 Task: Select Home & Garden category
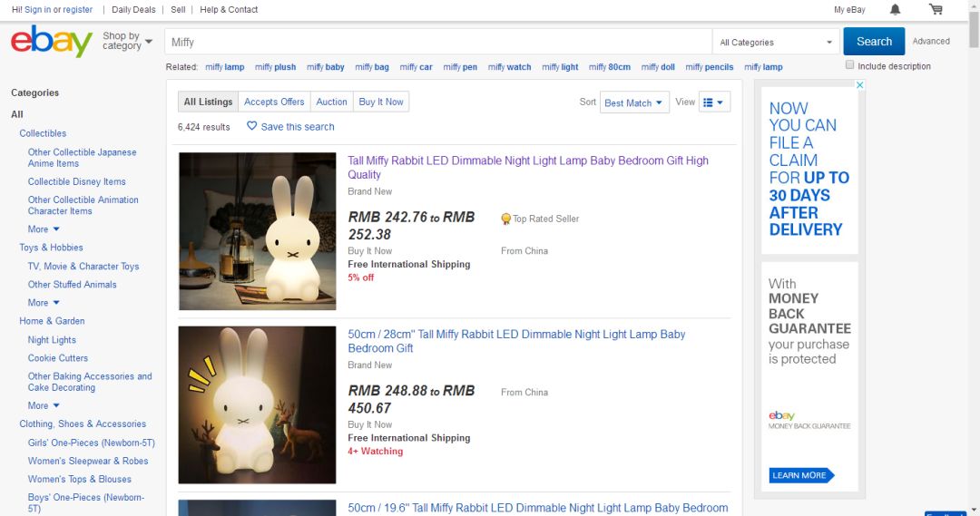52,320
